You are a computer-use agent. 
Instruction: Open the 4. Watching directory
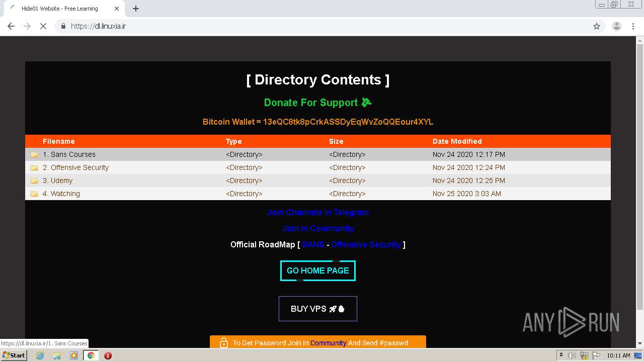pos(61,194)
